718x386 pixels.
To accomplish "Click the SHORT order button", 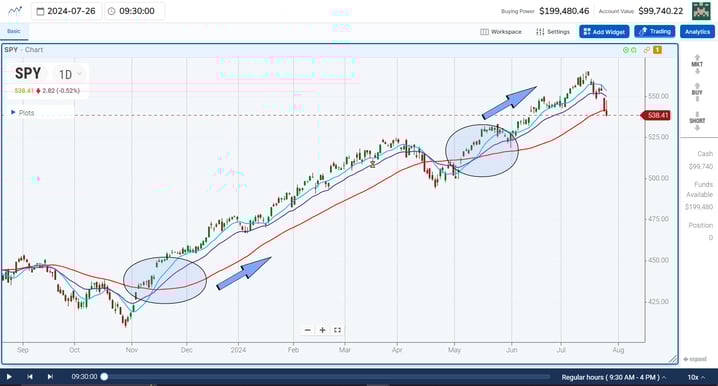I will pyautogui.click(x=697, y=121).
